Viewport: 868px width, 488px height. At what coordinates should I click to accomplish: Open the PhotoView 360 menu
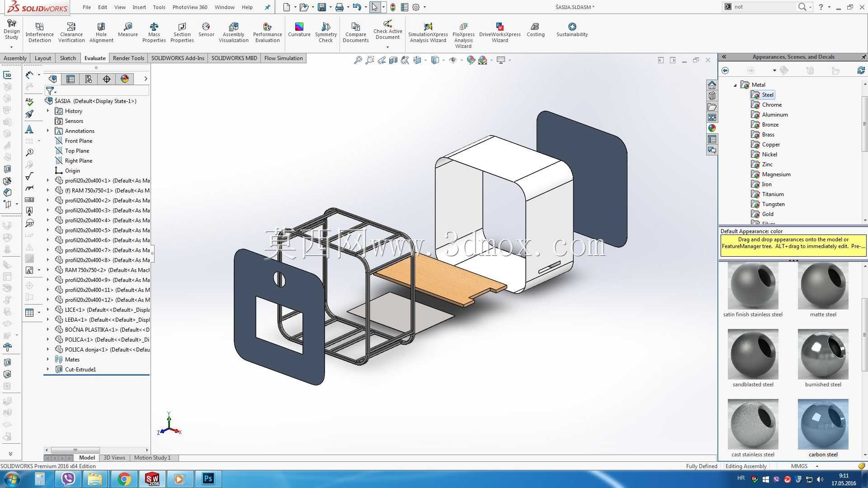[x=190, y=7]
